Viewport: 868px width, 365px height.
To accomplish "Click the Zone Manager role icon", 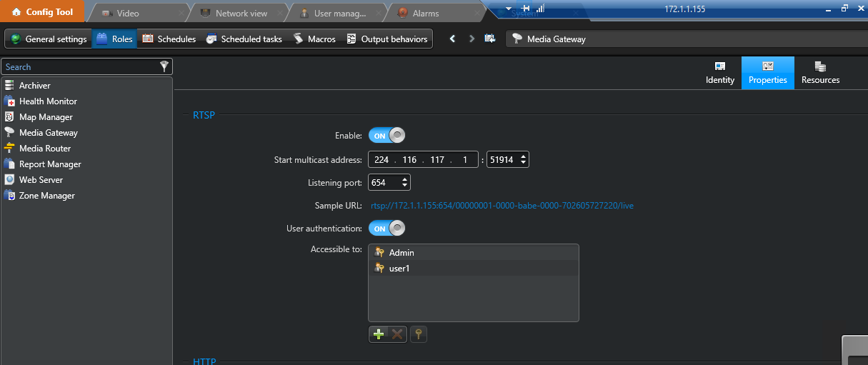I will tap(9, 196).
